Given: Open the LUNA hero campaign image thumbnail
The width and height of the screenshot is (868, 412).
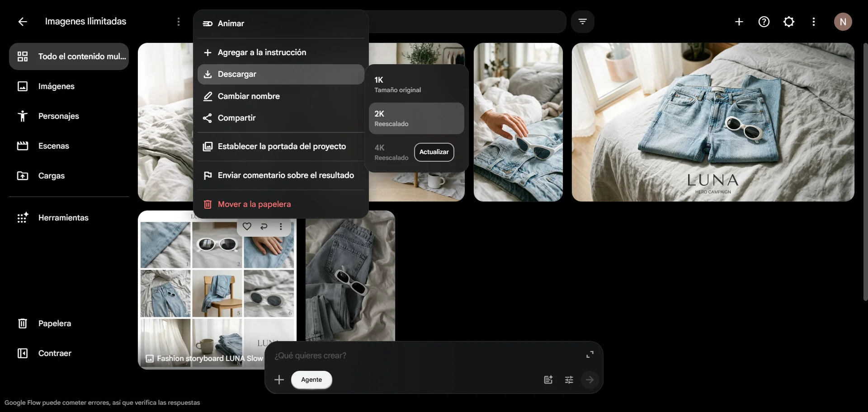Looking at the screenshot, I should [713, 122].
